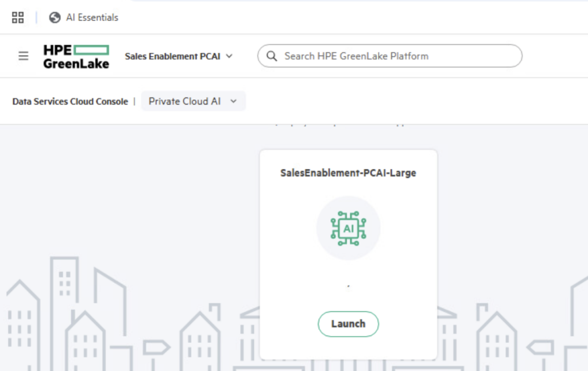Click the small dot above the Launch button
588x371 pixels.
[x=349, y=285]
